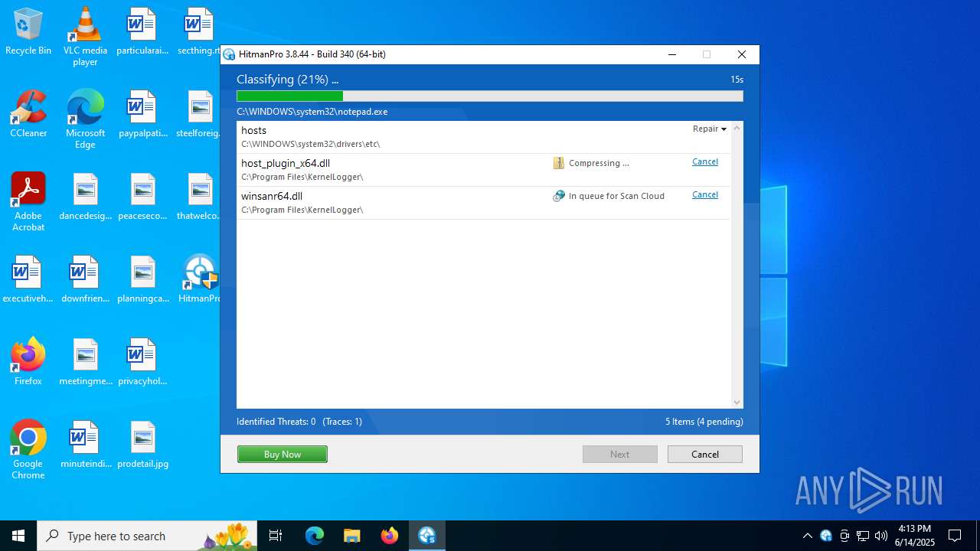Select the peaceseco image file icon
Screen dimensions: 980x551
[142, 197]
